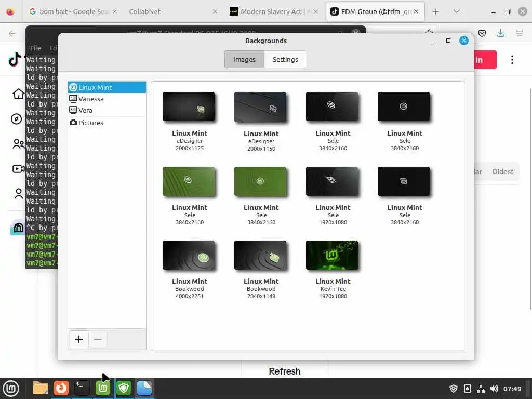This screenshot has width=532, height=399.
Task: Choose Bookwood 4000x2251 wallpaper thumbnail
Action: (189, 255)
